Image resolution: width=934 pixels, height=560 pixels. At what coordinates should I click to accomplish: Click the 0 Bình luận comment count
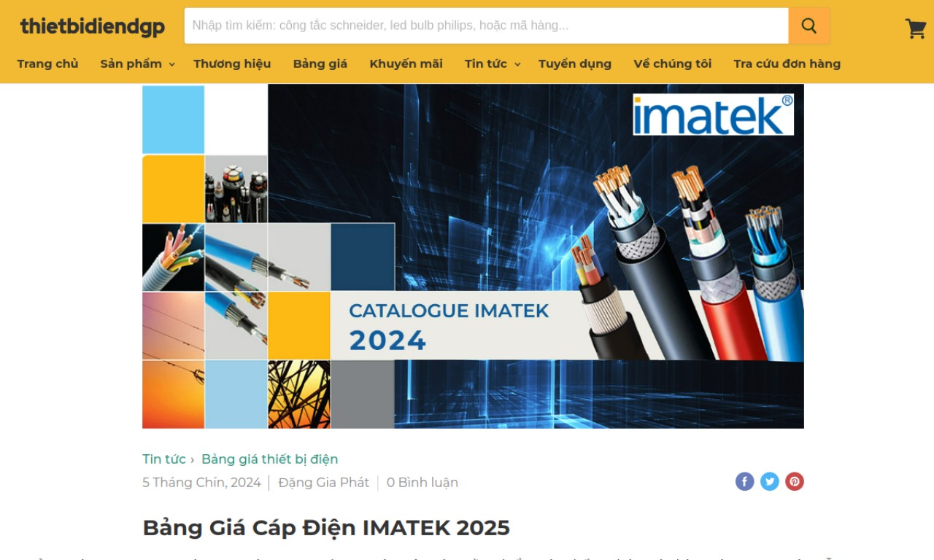click(x=422, y=483)
